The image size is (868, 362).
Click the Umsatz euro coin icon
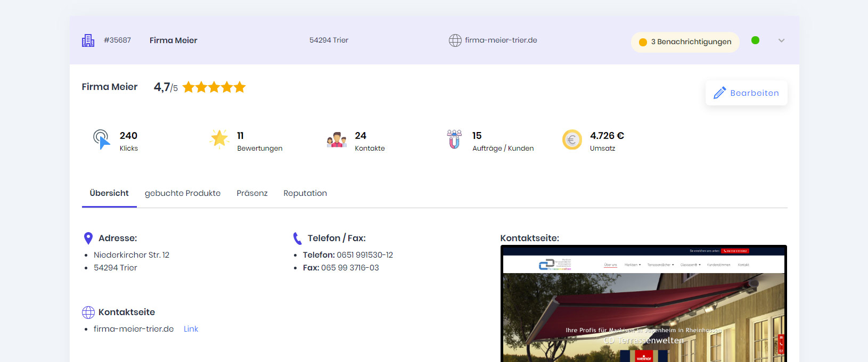click(572, 140)
